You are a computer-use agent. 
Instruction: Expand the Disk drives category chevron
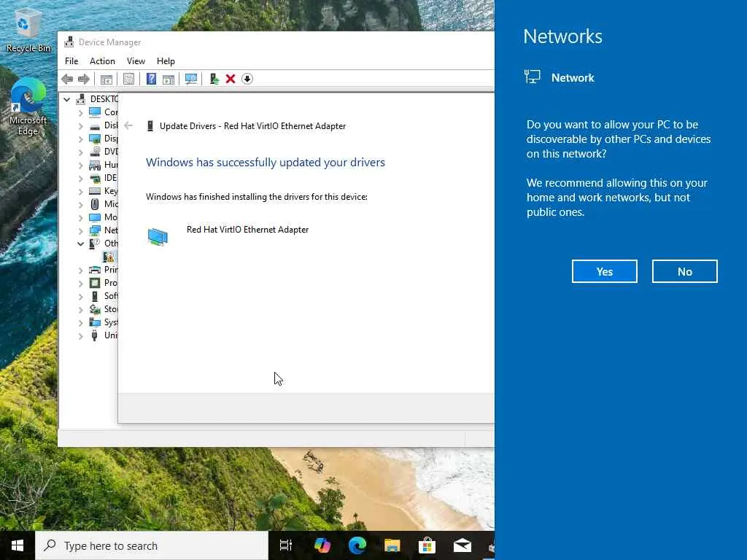click(x=80, y=126)
